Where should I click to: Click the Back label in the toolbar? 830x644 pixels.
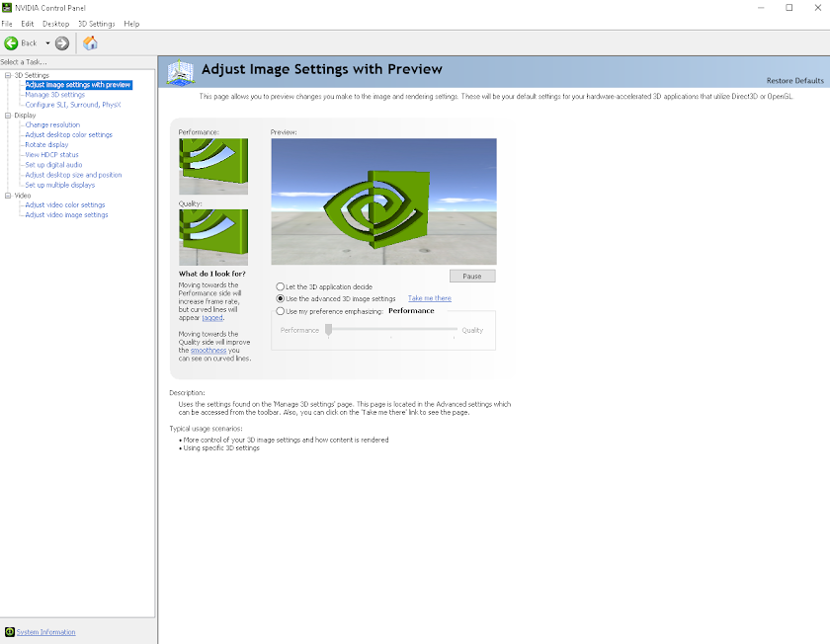point(29,43)
